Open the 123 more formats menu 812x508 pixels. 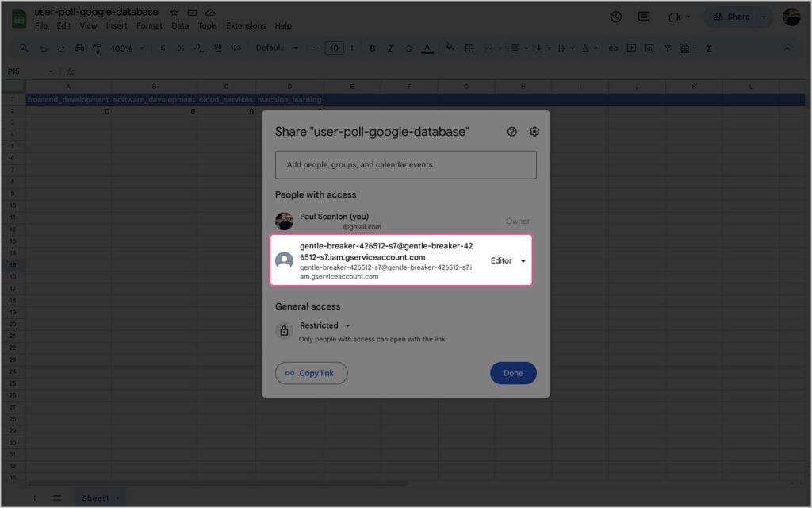[236, 48]
